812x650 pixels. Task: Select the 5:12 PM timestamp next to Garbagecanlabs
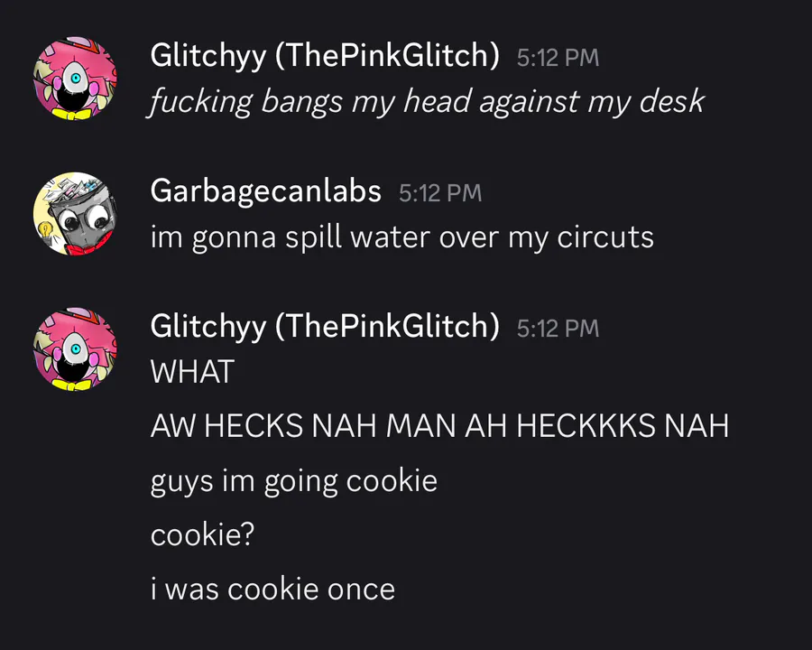click(440, 193)
